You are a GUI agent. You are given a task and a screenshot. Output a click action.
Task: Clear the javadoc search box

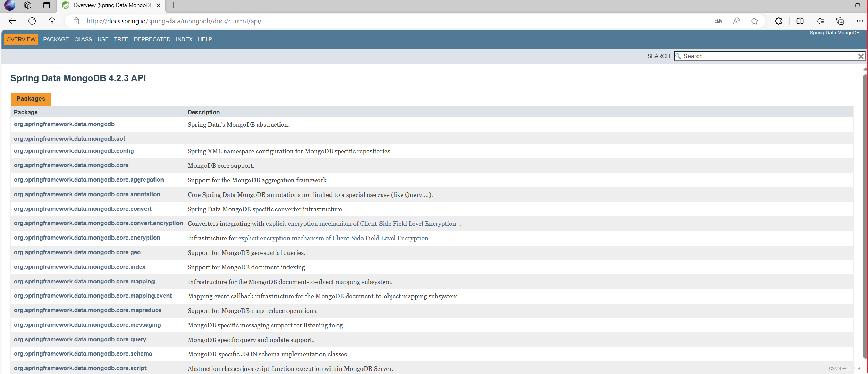pyautogui.click(x=861, y=56)
